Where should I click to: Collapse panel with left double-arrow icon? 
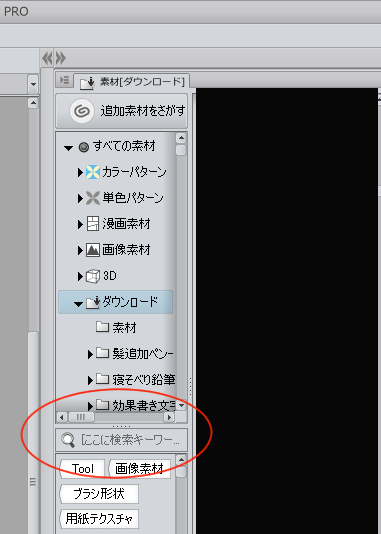[47, 58]
